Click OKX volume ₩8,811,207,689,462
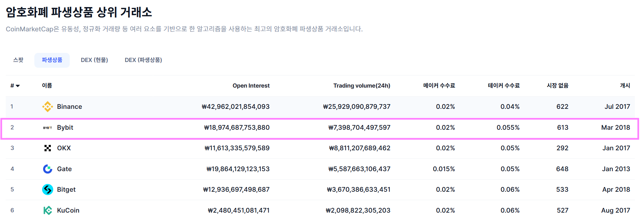Image resolution: width=644 pixels, height=218 pixels. click(x=360, y=148)
